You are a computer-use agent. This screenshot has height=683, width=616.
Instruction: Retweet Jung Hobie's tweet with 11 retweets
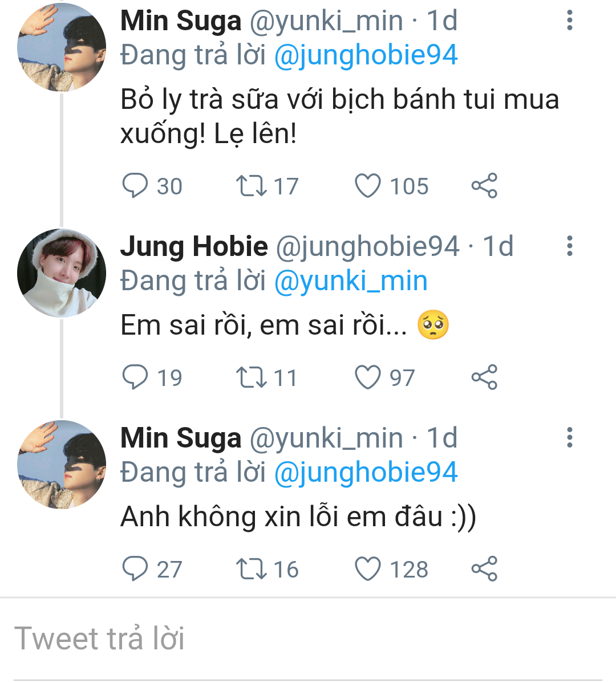[251, 377]
